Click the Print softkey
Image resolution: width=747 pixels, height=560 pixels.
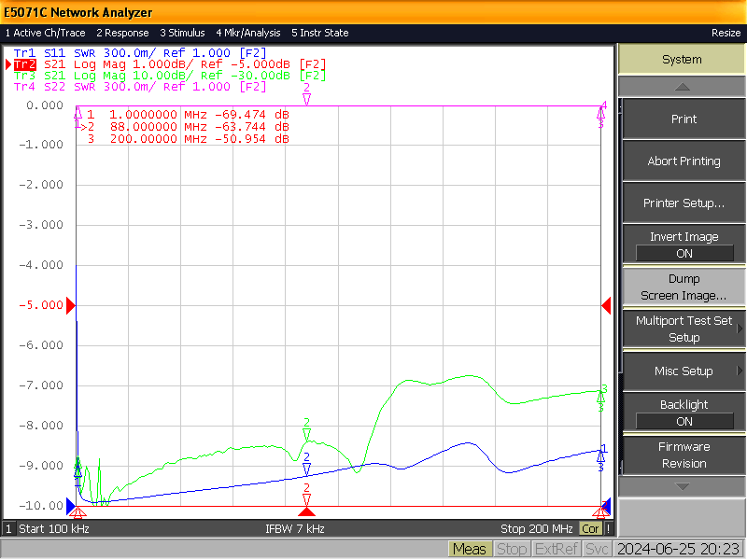tap(684, 119)
